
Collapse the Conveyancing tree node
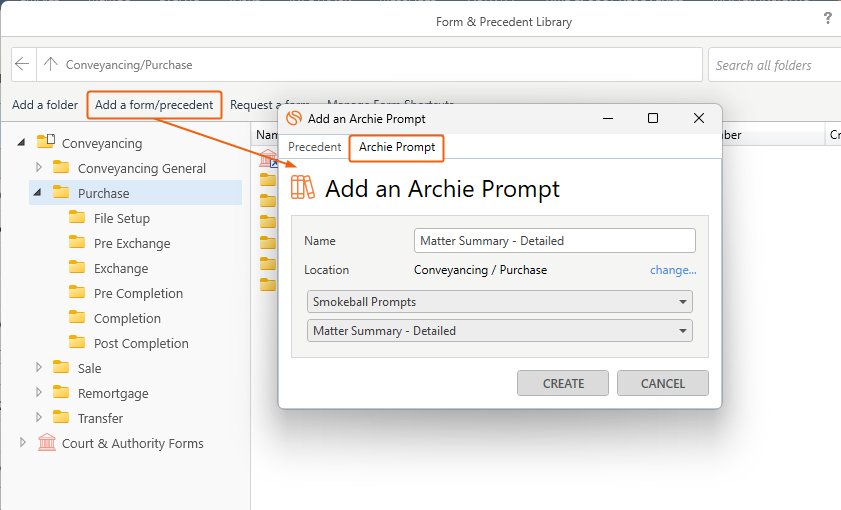pyautogui.click(x=21, y=143)
